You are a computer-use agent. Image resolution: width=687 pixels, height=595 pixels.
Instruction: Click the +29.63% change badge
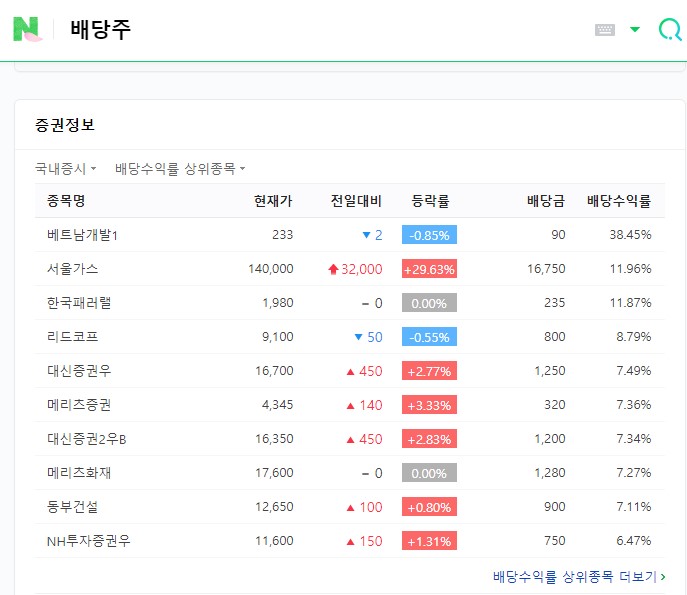tap(429, 269)
